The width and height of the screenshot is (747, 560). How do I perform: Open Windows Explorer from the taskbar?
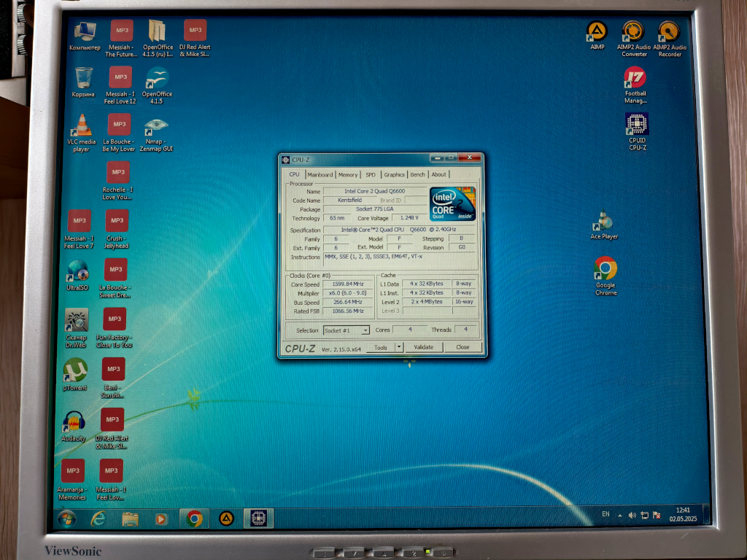pos(130,518)
